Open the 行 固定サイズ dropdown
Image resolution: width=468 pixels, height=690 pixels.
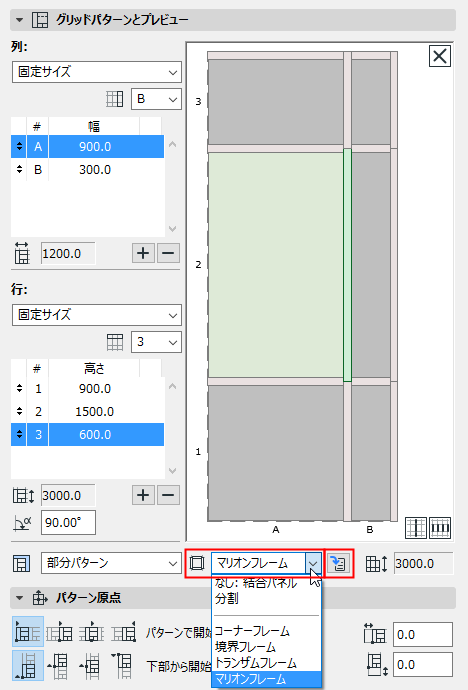(97, 315)
